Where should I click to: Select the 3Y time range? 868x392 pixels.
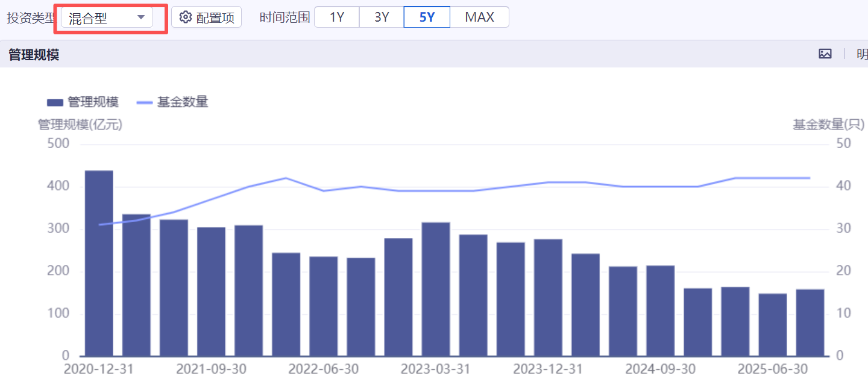point(382,17)
